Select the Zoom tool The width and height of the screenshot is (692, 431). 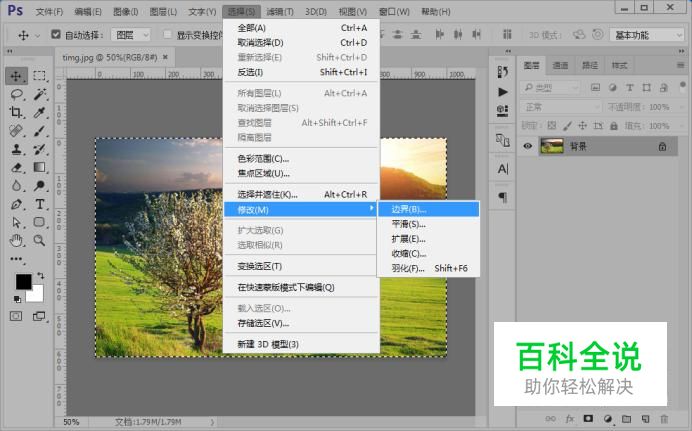tap(39, 241)
